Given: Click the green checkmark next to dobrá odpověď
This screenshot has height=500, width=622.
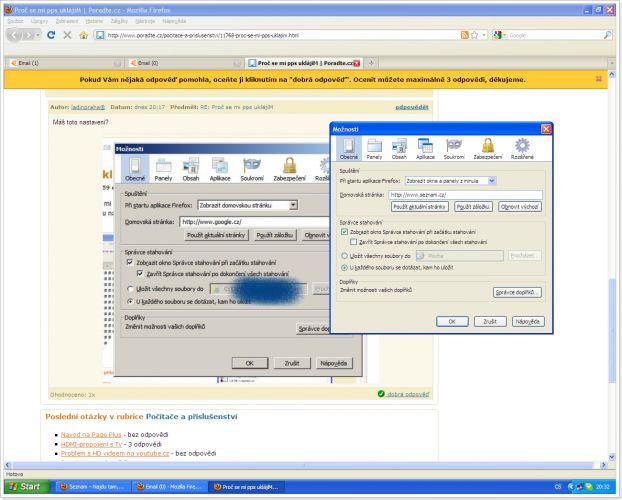Looking at the screenshot, I should coord(381,394).
